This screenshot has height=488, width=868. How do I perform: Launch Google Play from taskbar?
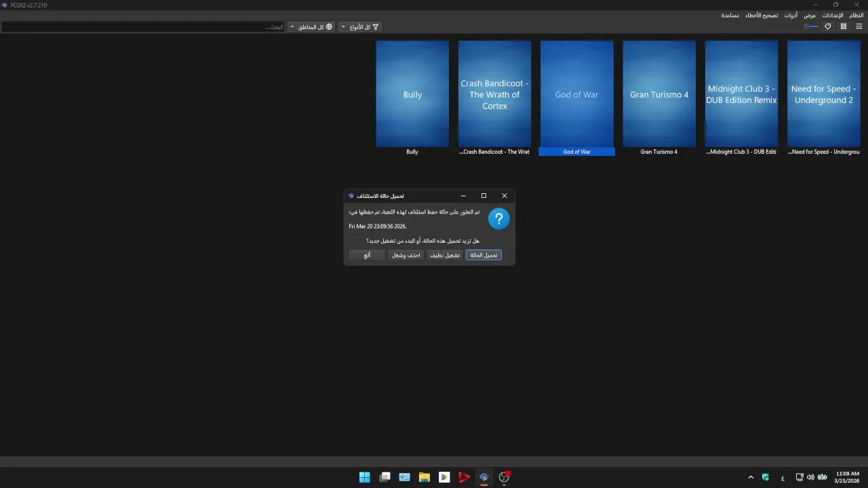coord(444,477)
